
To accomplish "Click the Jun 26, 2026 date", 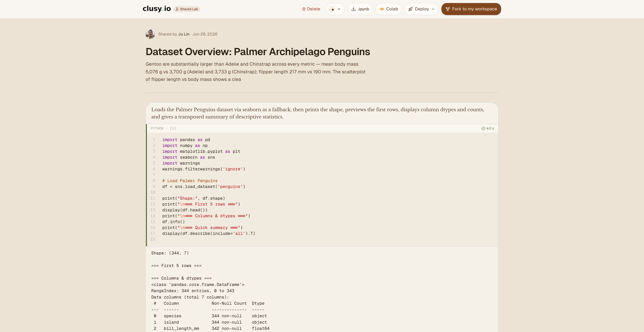I will click(205, 34).
